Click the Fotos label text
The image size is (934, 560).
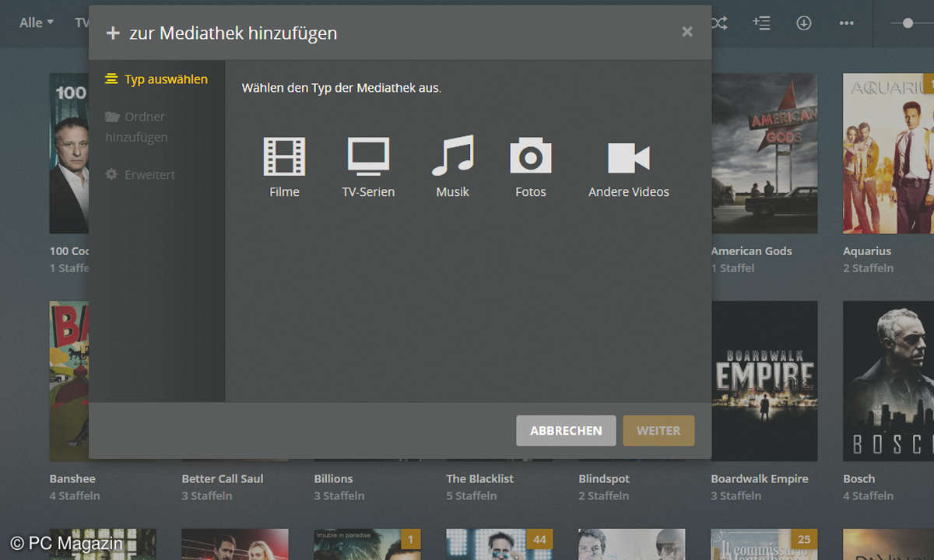(x=531, y=192)
